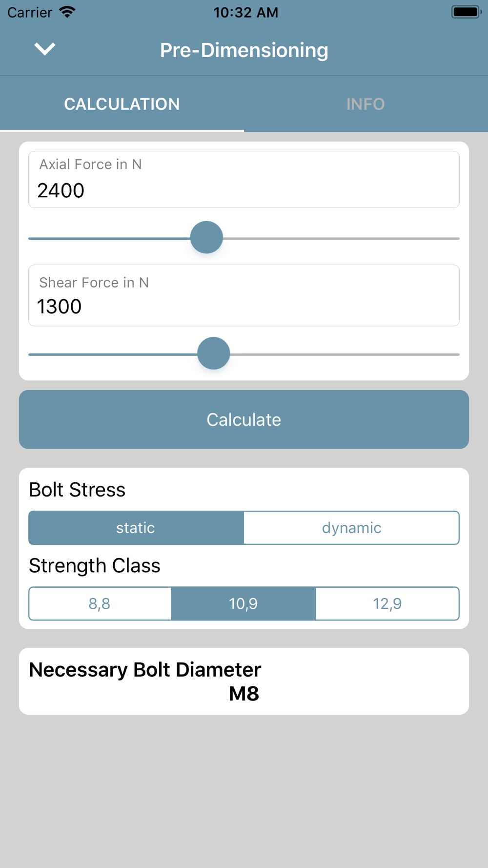Choose strength class 10,9
Viewport: 488px width, 868px height.
point(243,604)
